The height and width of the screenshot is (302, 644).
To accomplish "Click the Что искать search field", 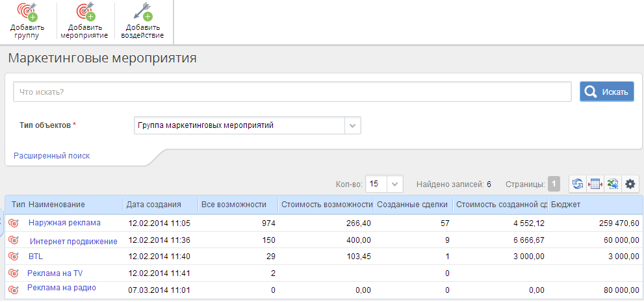I will (292, 92).
